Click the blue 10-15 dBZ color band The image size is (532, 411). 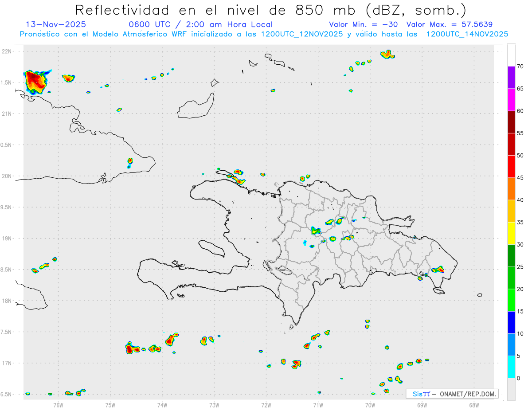click(511, 322)
